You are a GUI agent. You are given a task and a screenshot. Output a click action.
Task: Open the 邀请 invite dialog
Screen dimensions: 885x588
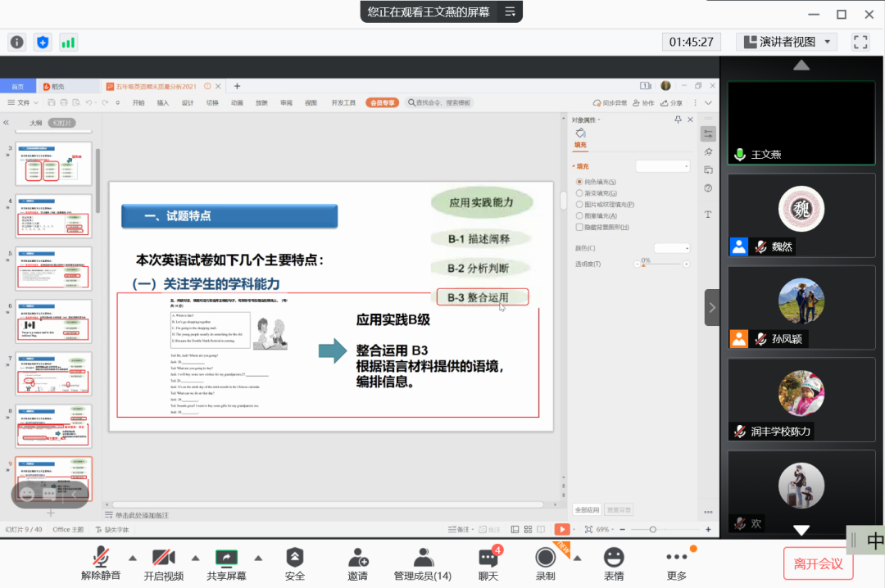358,563
